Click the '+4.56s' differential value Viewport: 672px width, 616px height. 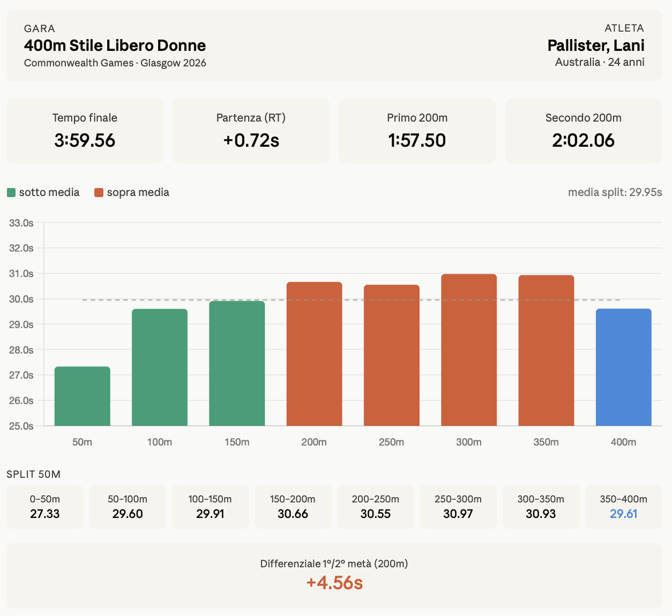click(334, 583)
